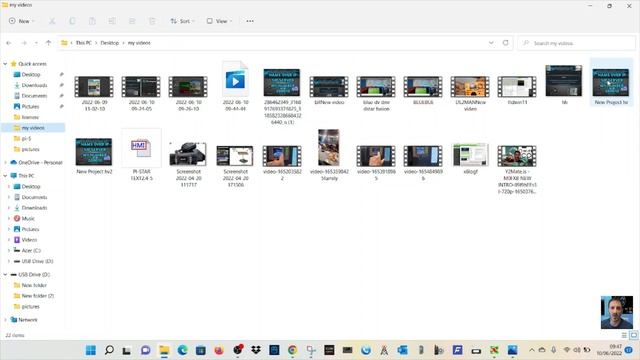Collapse the Quick access section
Screen dimensions: 640x360
coord(5,64)
